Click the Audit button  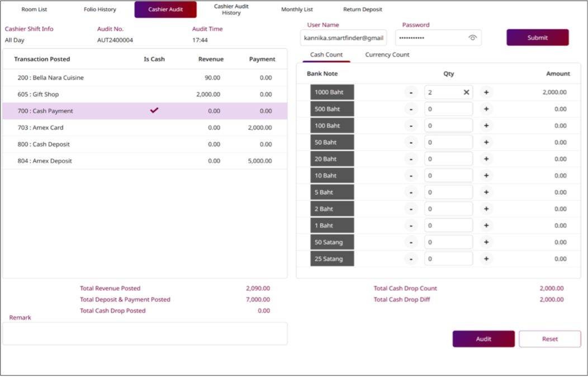483,339
